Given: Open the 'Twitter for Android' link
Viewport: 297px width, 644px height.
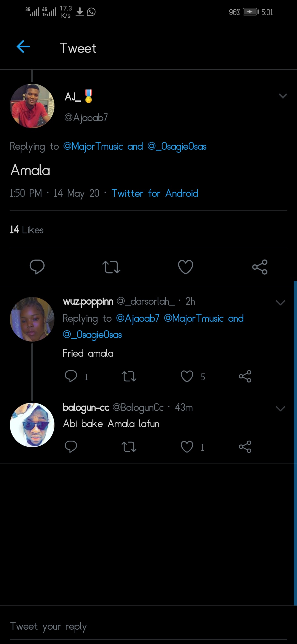Looking at the screenshot, I should pos(155,193).
